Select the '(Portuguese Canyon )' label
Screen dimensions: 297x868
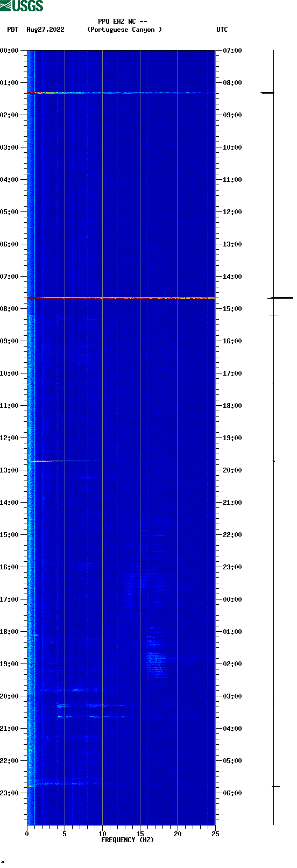pyautogui.click(x=124, y=30)
